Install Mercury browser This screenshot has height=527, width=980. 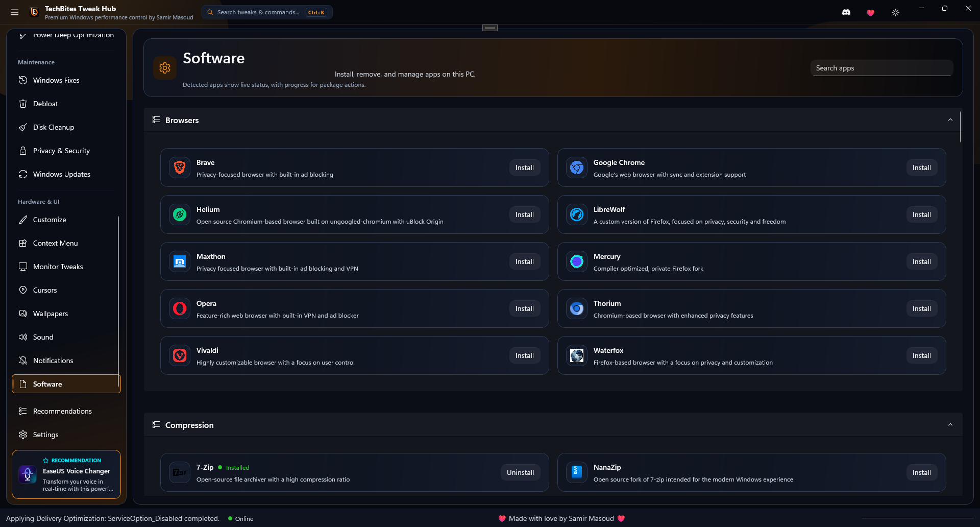point(922,261)
